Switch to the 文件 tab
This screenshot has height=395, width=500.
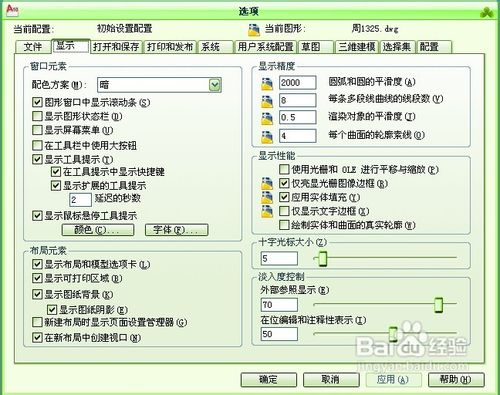33,47
